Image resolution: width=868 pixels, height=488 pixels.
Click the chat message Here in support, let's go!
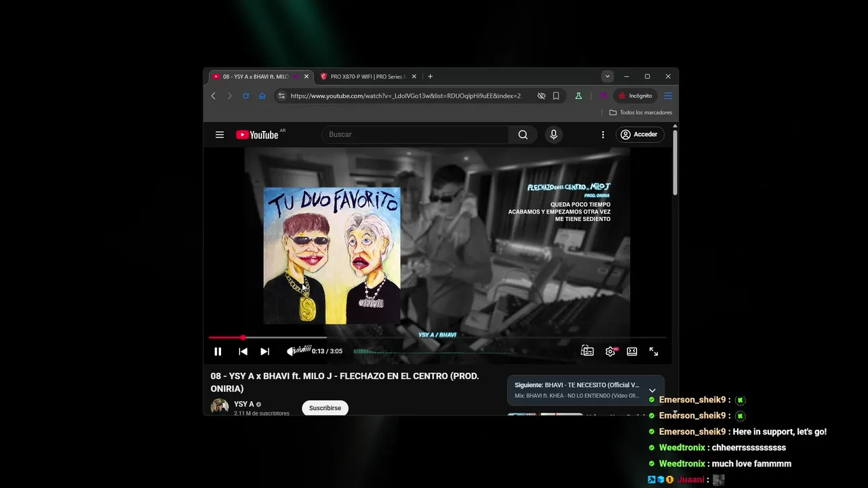[780, 432]
